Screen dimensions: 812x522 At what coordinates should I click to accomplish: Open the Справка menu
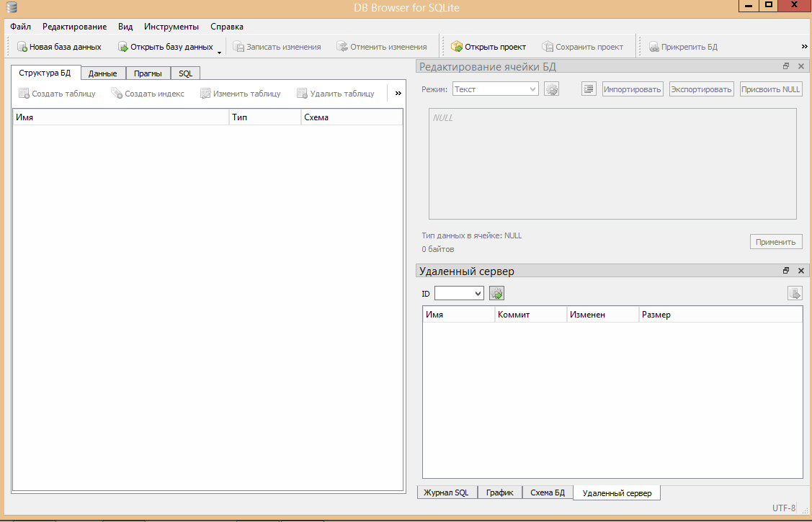227,27
